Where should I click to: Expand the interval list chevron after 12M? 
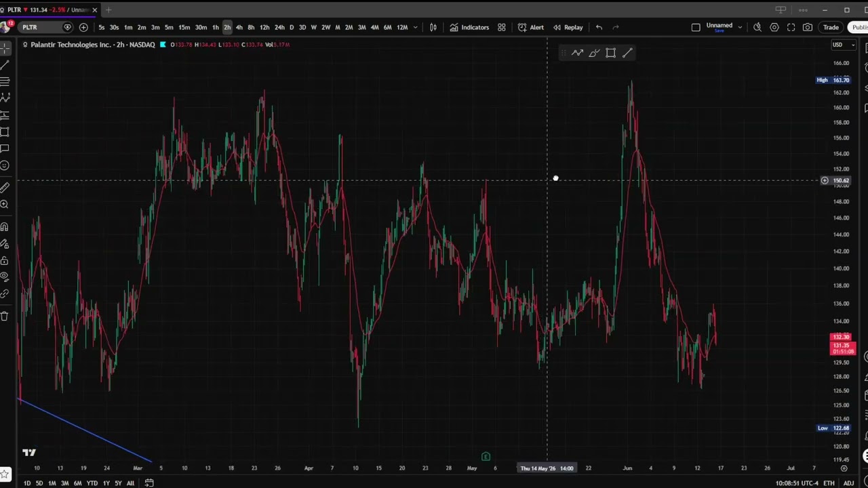[415, 27]
